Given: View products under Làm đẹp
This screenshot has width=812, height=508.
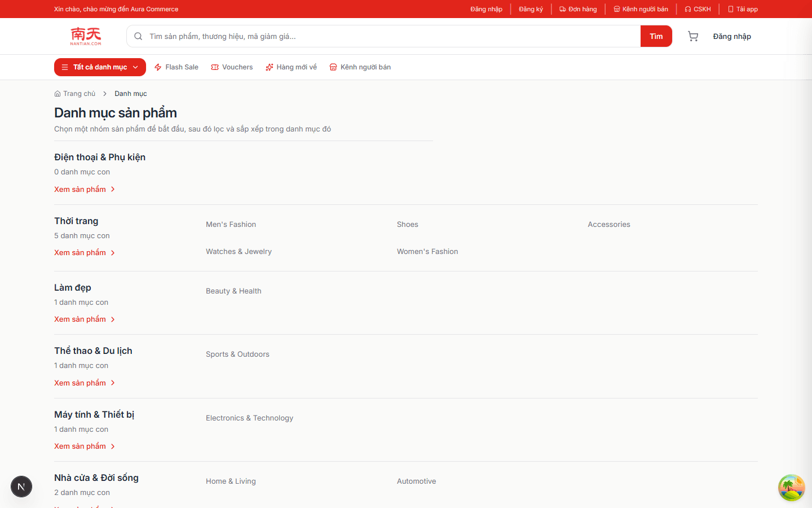Looking at the screenshot, I should [x=85, y=319].
